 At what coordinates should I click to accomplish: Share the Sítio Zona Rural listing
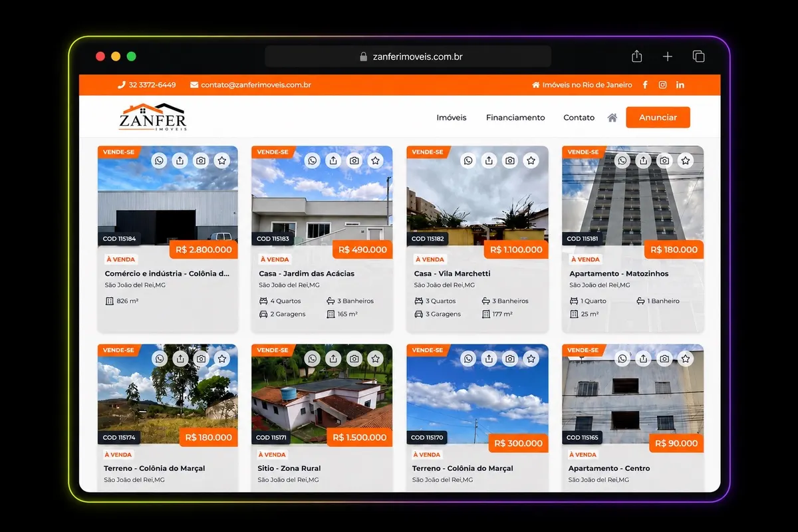pos(333,358)
